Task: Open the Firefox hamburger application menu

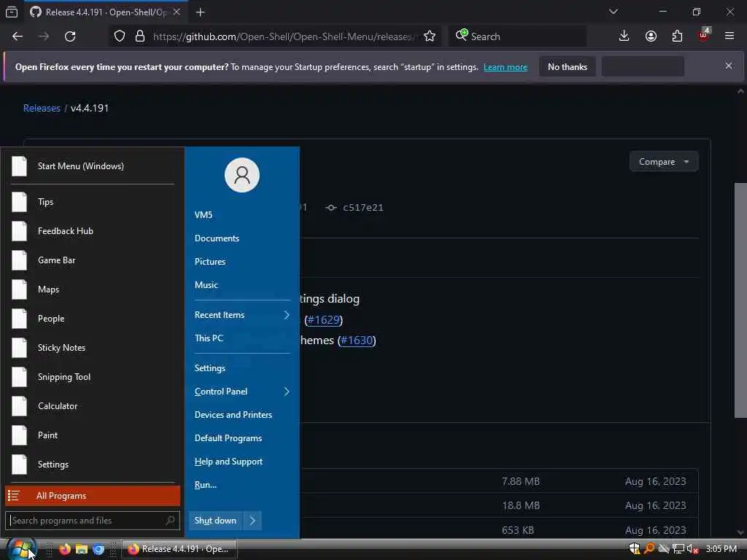Action: click(729, 36)
